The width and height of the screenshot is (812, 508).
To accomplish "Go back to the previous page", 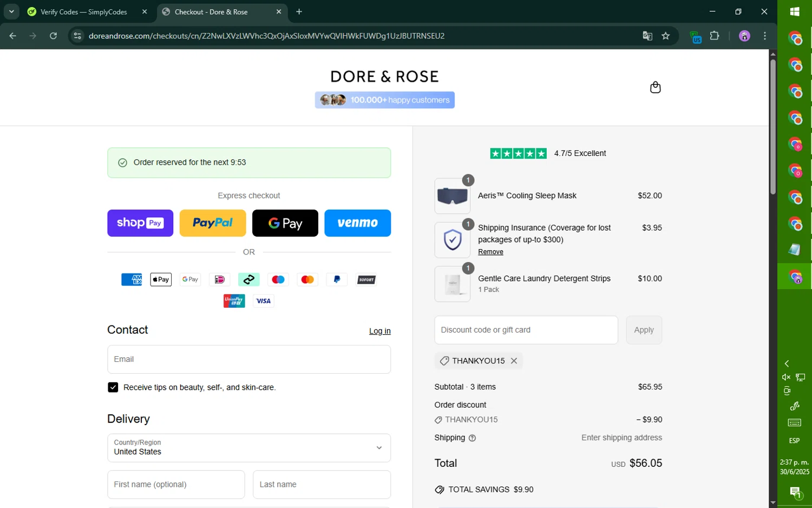I will point(13,36).
